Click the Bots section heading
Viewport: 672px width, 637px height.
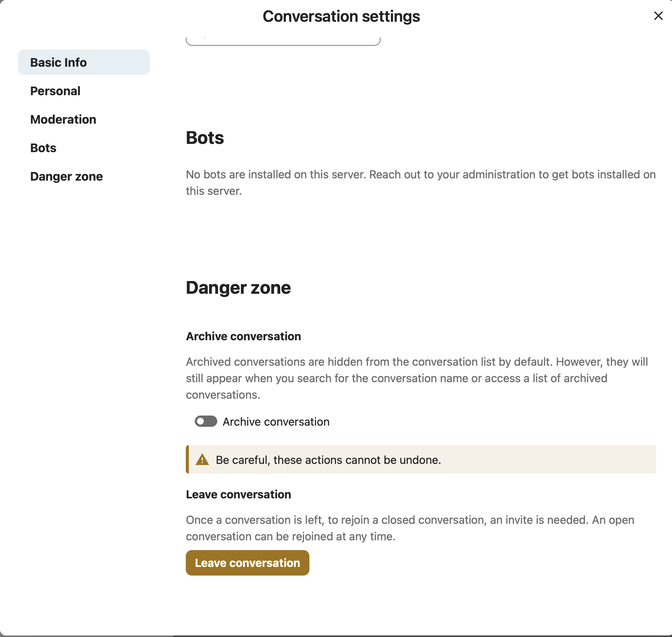(x=205, y=138)
